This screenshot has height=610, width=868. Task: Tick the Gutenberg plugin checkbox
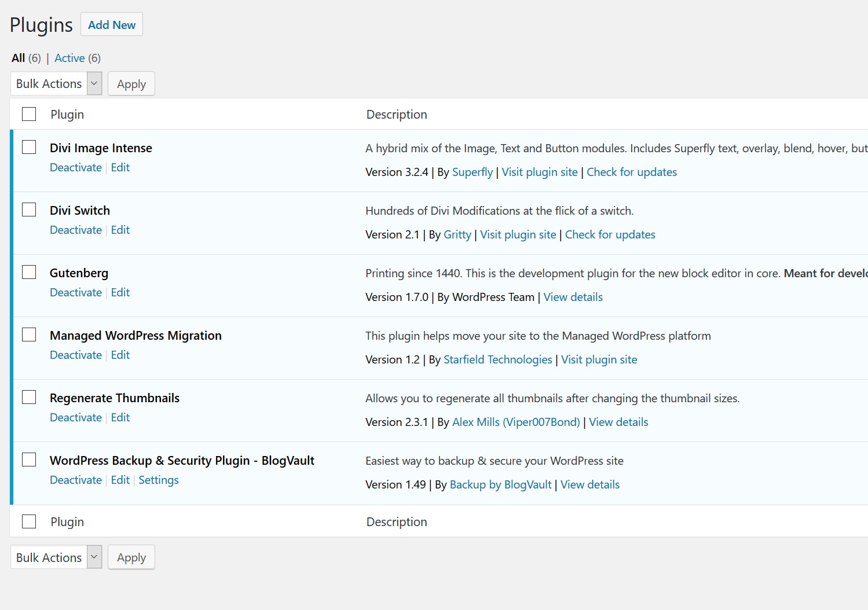pyautogui.click(x=29, y=272)
